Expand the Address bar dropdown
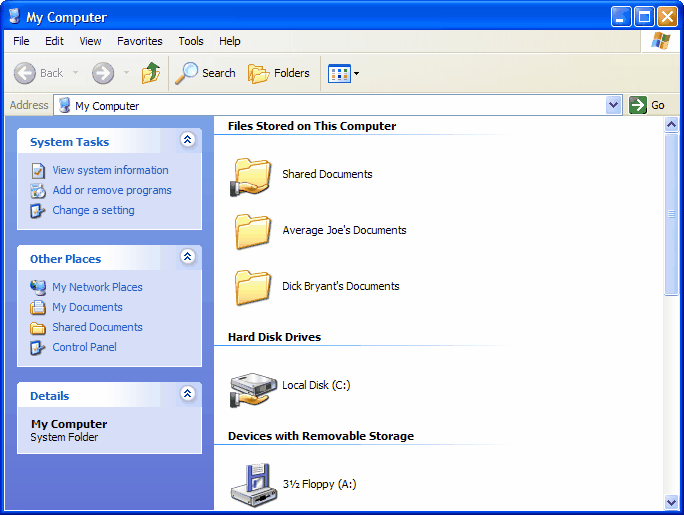This screenshot has width=684, height=515. coord(613,105)
